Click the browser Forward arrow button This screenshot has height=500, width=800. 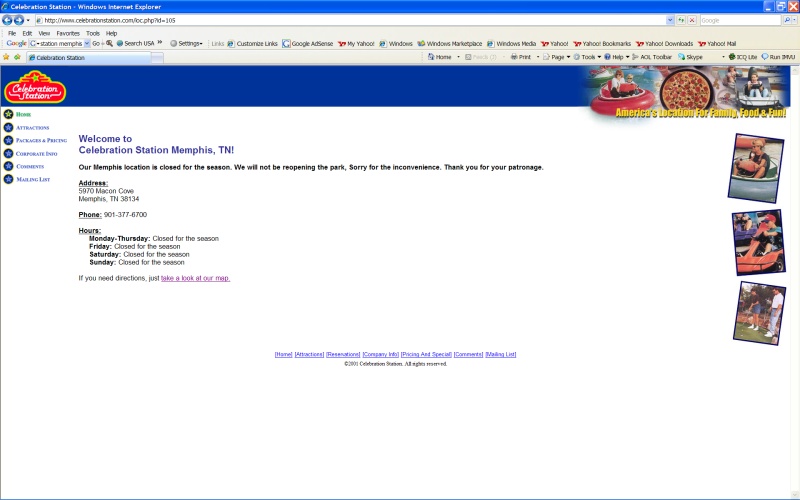point(19,20)
